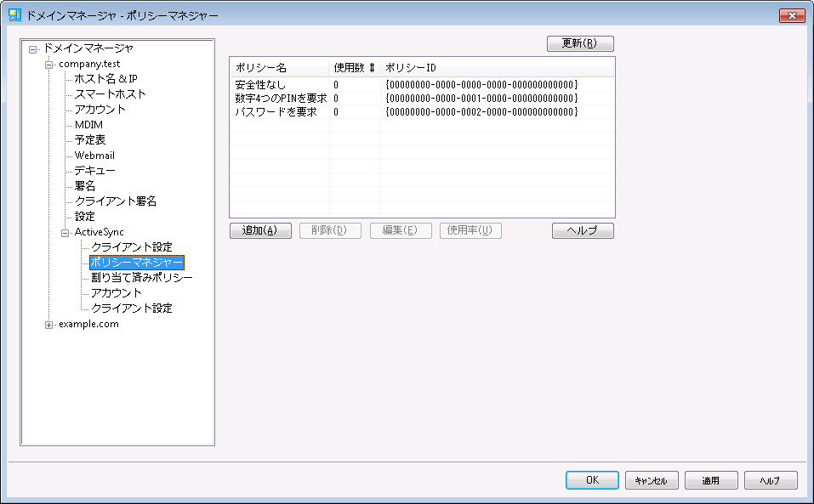The height and width of the screenshot is (504, 814).
Task: Select ホスト名 & IP in the tree
Action: click(105, 79)
